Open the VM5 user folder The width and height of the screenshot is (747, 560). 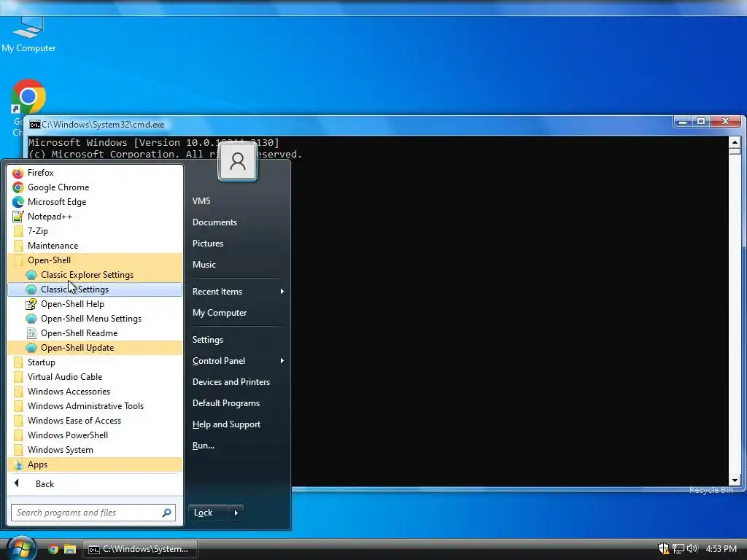coord(239,201)
